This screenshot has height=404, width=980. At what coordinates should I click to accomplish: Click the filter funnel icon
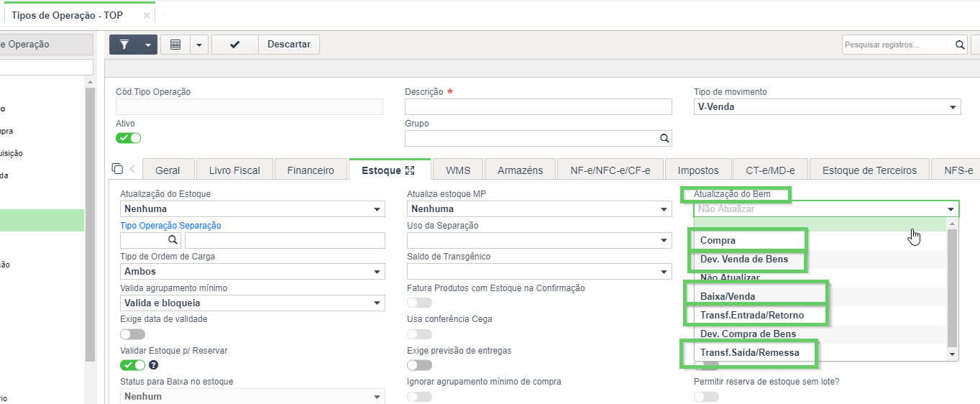[124, 45]
